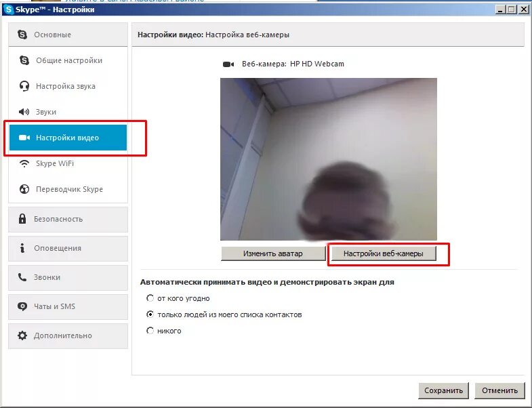Image resolution: width=532 pixels, height=408 pixels.
Task: Click the camera icon in Настройки видео item
Action: [x=24, y=138]
